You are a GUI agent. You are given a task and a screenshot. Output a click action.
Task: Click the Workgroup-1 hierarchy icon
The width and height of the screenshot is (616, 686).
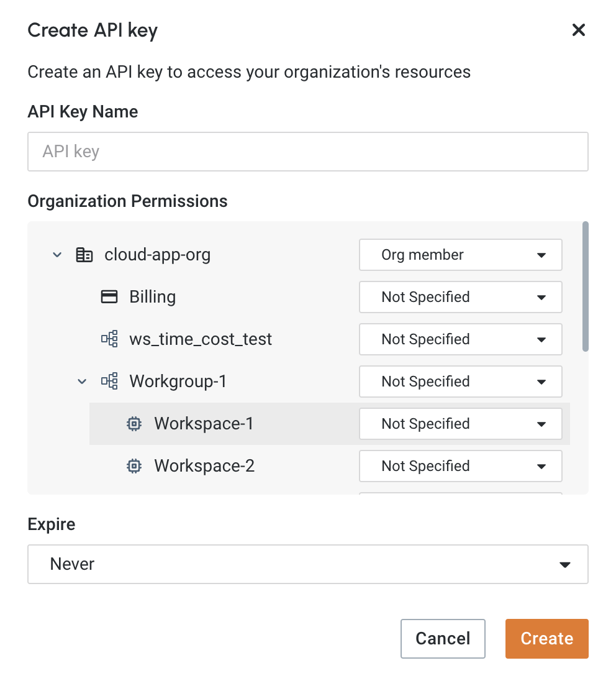tap(109, 381)
